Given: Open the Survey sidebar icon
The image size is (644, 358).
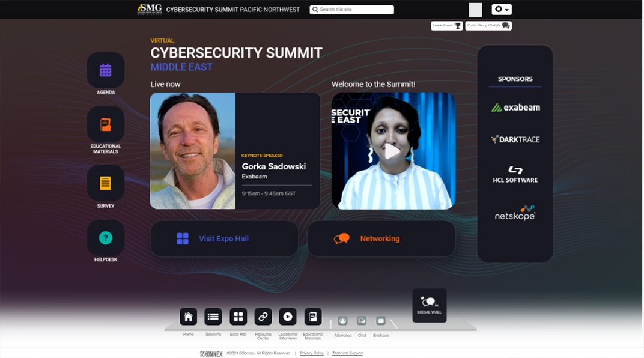Looking at the screenshot, I should coord(106,183).
